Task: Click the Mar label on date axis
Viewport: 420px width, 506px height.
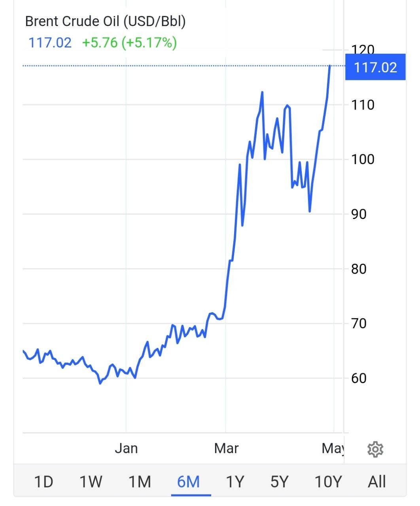Action: click(226, 448)
